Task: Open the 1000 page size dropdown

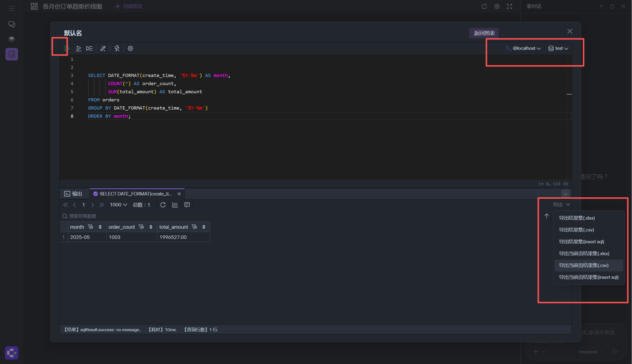Action: [118, 205]
